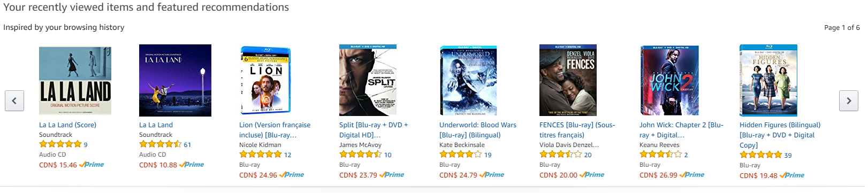Follow the John Wick: Chapter 2 title link

coord(681,130)
